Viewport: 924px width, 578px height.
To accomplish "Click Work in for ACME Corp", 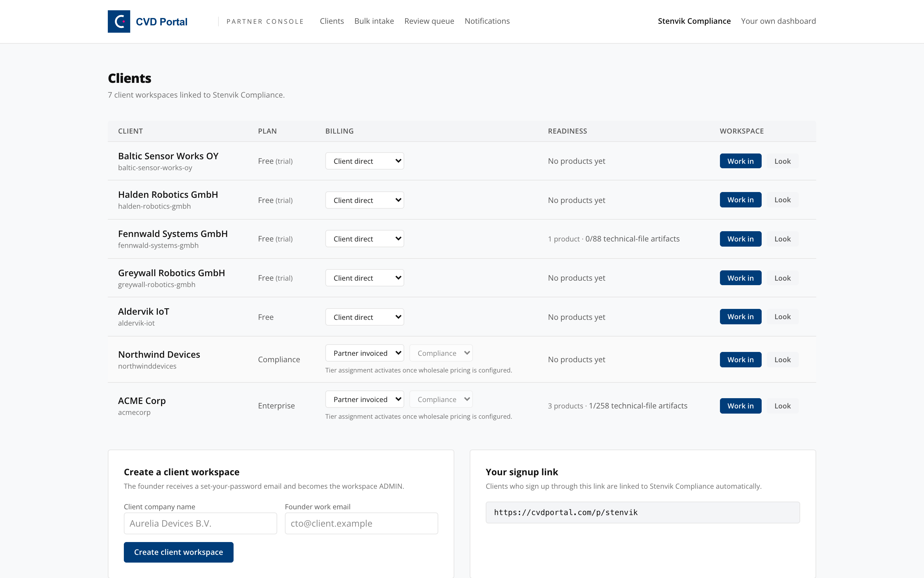I will pyautogui.click(x=740, y=406).
